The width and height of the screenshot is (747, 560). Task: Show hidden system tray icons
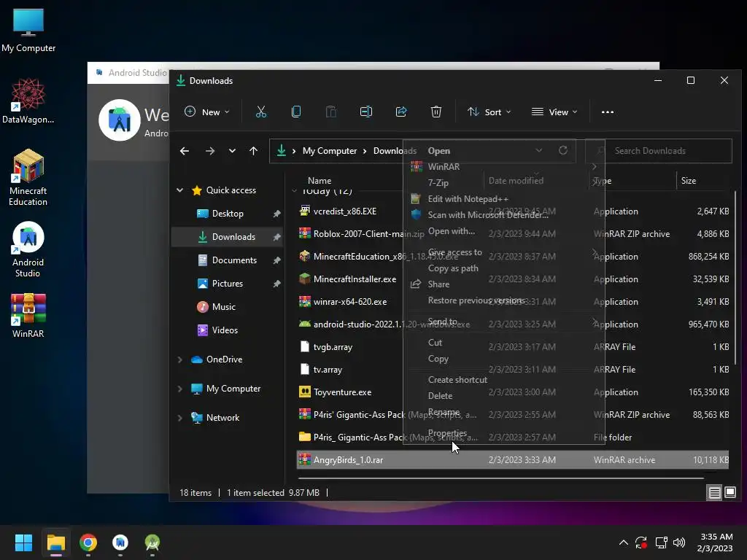click(623, 542)
